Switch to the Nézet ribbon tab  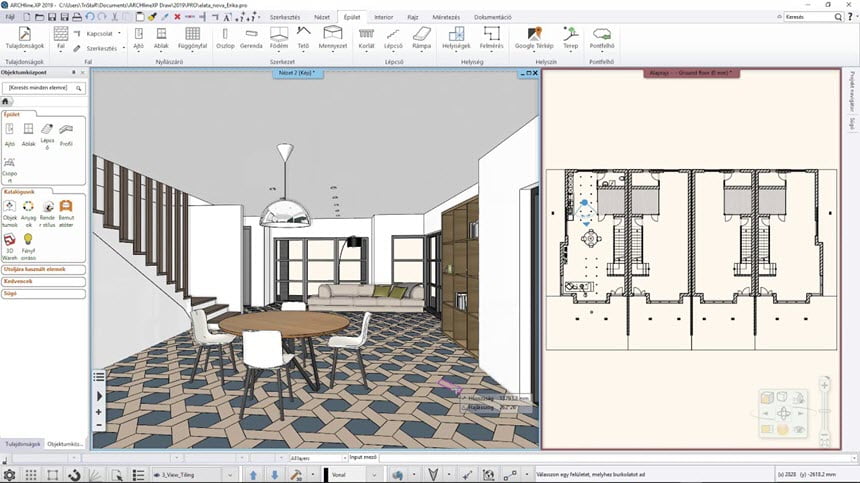click(x=322, y=18)
